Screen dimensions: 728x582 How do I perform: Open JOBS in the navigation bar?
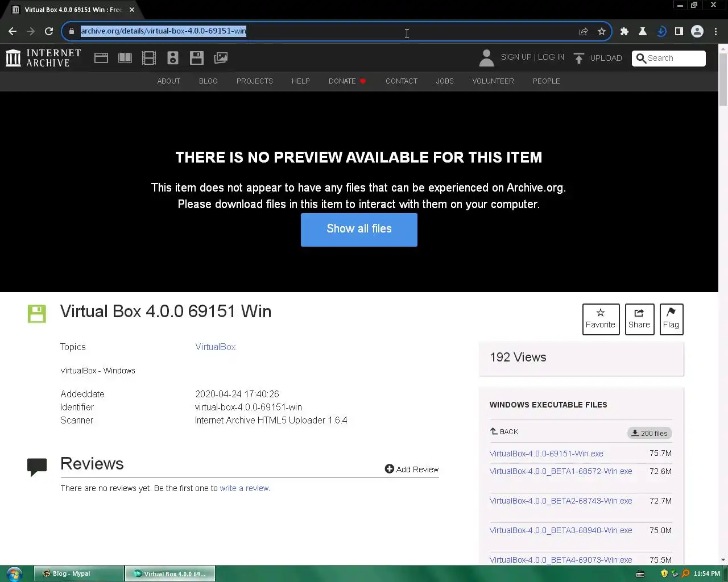(x=445, y=81)
